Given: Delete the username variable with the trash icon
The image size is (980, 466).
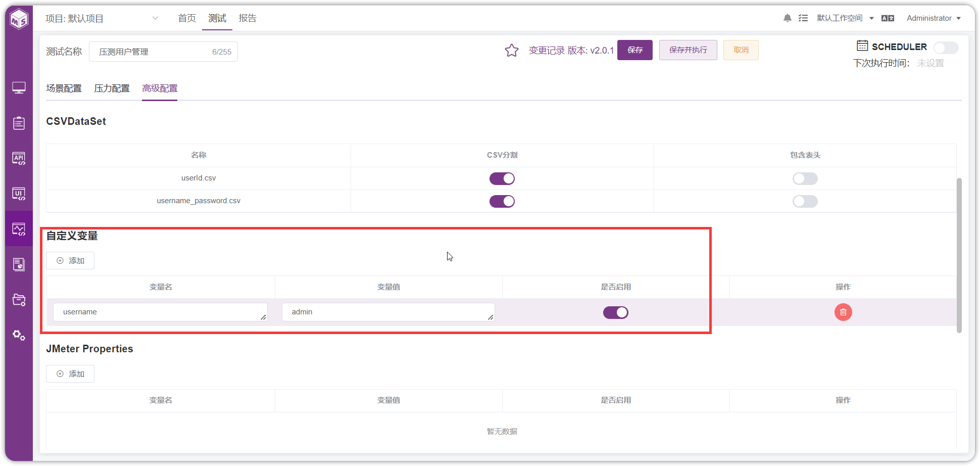Looking at the screenshot, I should pyautogui.click(x=843, y=312).
